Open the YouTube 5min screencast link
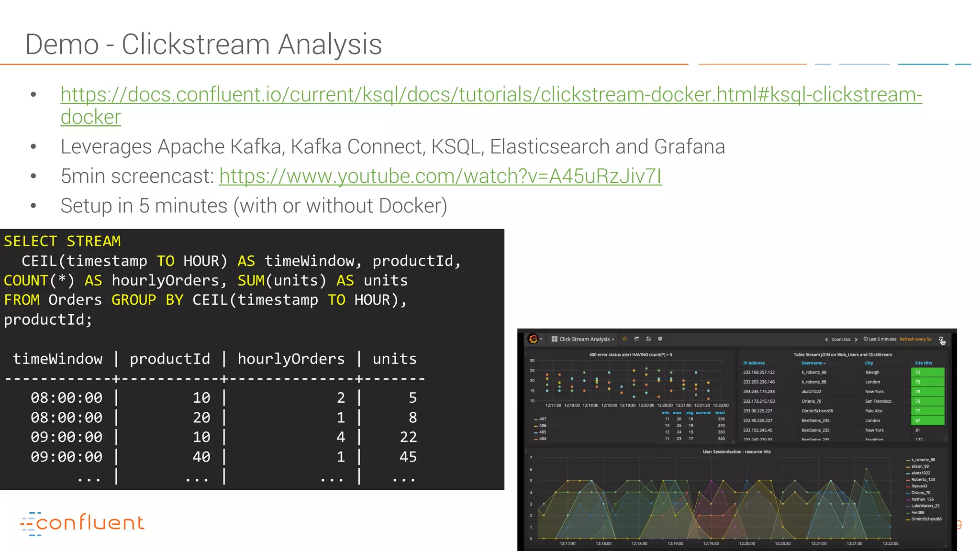The width and height of the screenshot is (980, 551). (x=440, y=176)
